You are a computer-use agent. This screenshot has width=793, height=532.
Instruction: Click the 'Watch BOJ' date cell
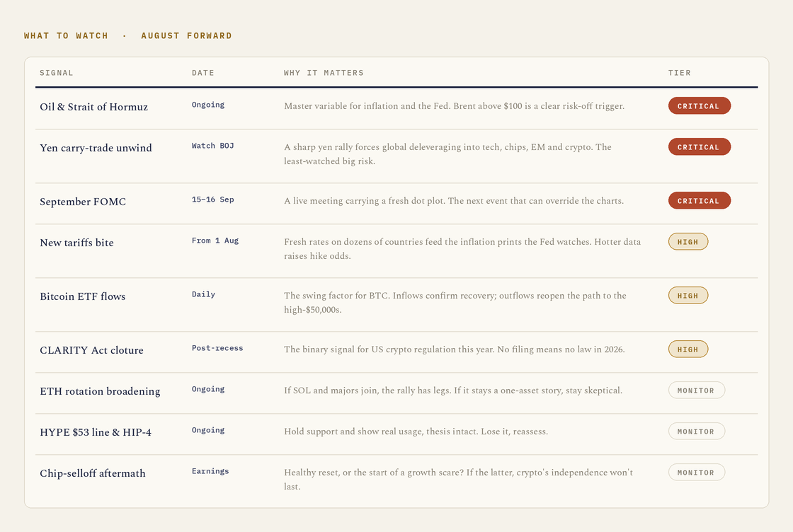tap(212, 146)
